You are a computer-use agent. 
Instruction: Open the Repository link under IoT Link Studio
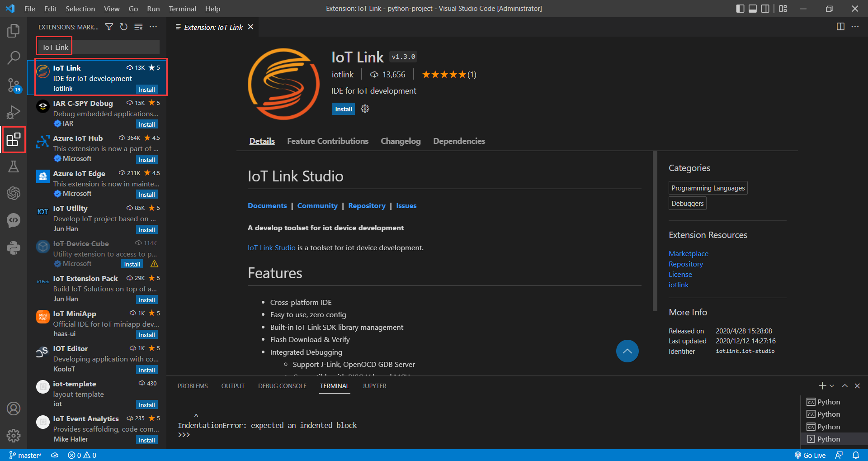(x=367, y=206)
